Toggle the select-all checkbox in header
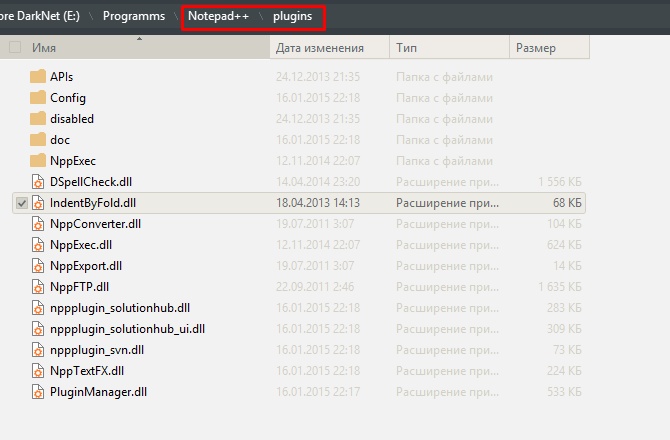The height and width of the screenshot is (440, 670). 15,47
